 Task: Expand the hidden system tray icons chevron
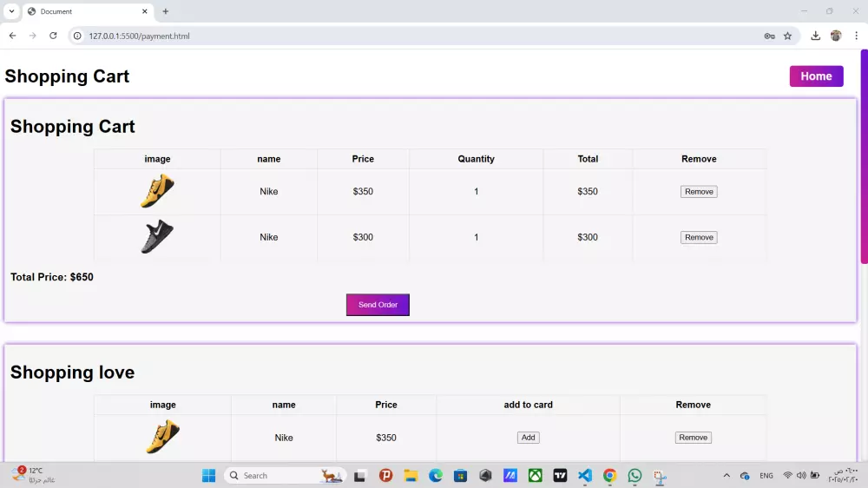point(727,475)
